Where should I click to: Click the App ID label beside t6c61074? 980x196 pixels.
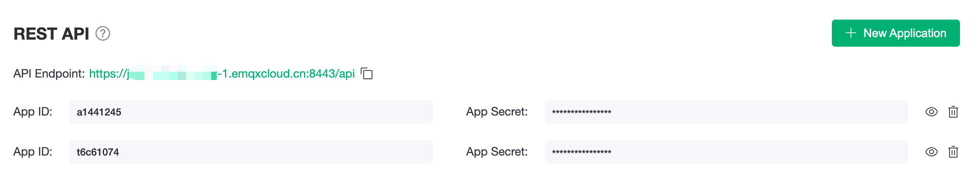(x=33, y=152)
